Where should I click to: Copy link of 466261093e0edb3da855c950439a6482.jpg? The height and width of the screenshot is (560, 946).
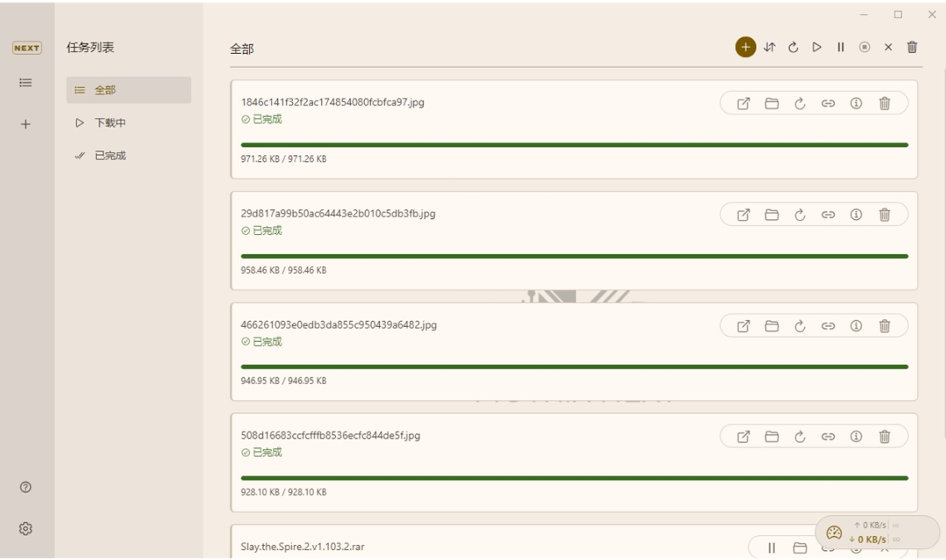(828, 326)
